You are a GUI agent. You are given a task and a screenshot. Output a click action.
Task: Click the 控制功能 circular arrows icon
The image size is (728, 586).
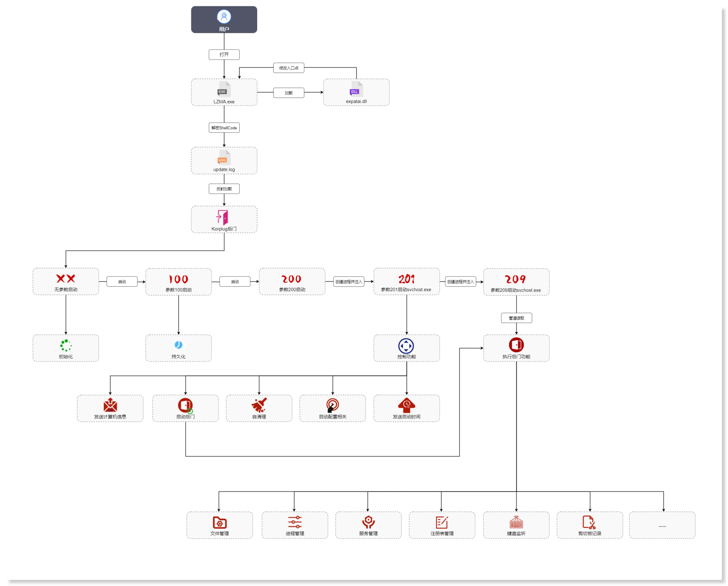tap(406, 346)
